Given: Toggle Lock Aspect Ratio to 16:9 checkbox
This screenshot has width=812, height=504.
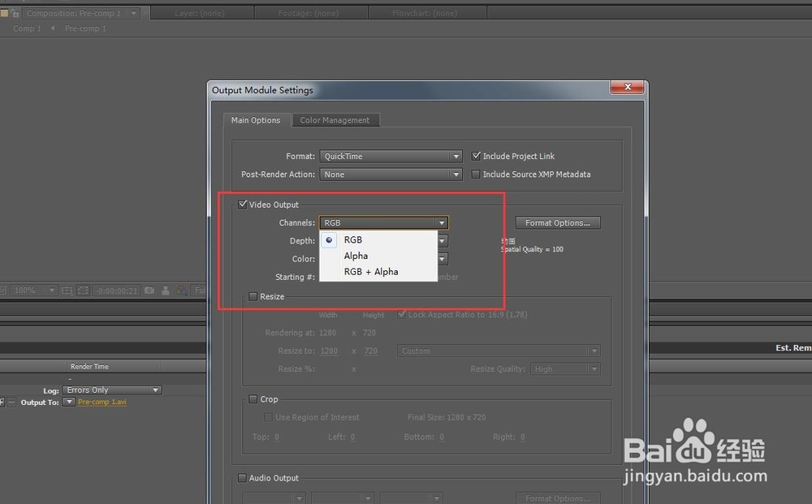Looking at the screenshot, I should 401,314.
